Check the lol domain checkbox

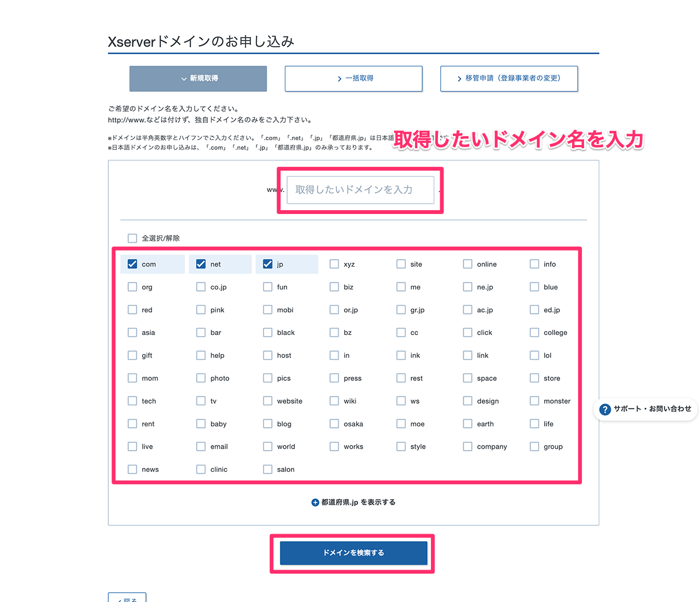[534, 355]
